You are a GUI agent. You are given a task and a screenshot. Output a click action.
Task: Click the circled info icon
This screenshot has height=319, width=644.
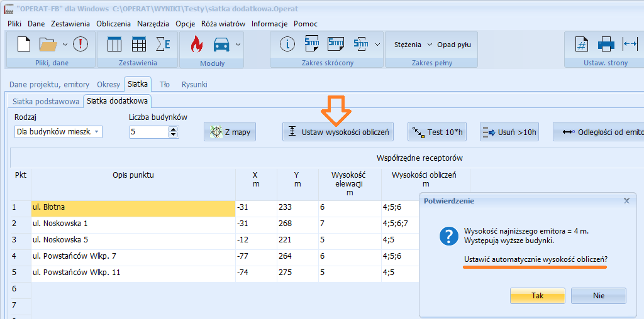click(x=287, y=45)
